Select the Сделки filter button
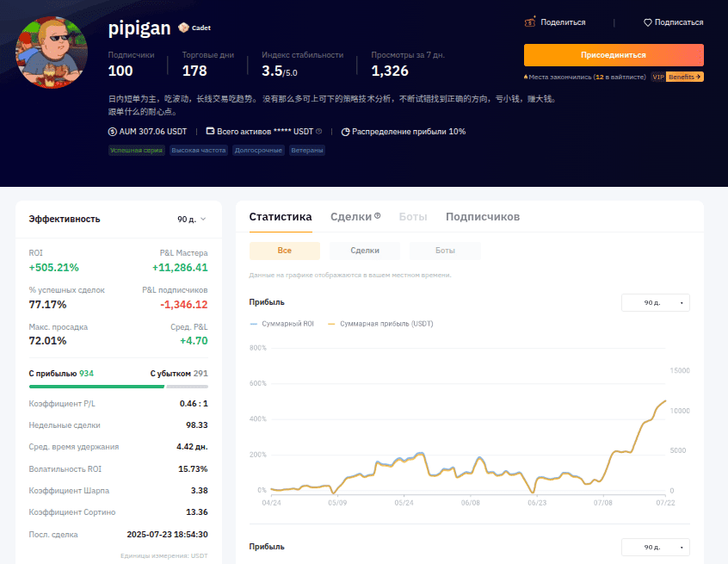 pyautogui.click(x=365, y=251)
